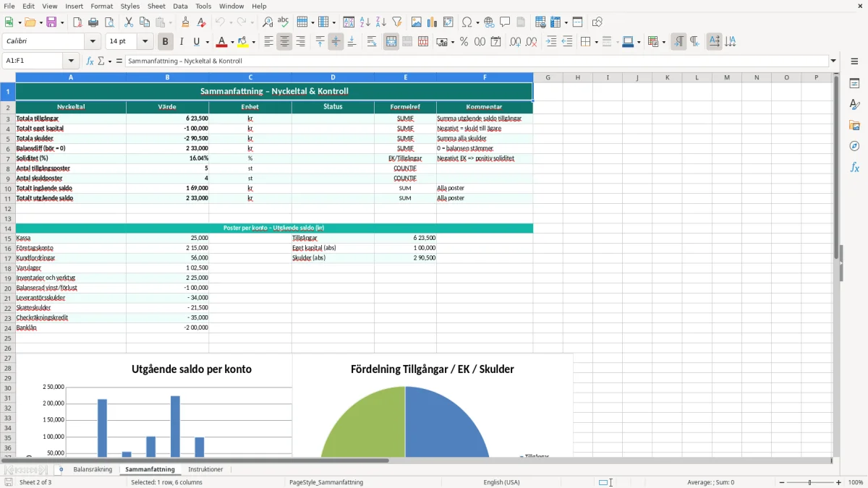This screenshot has height=488, width=868.
Task: Open sidebar Navigator compass icon
Action: click(x=855, y=146)
